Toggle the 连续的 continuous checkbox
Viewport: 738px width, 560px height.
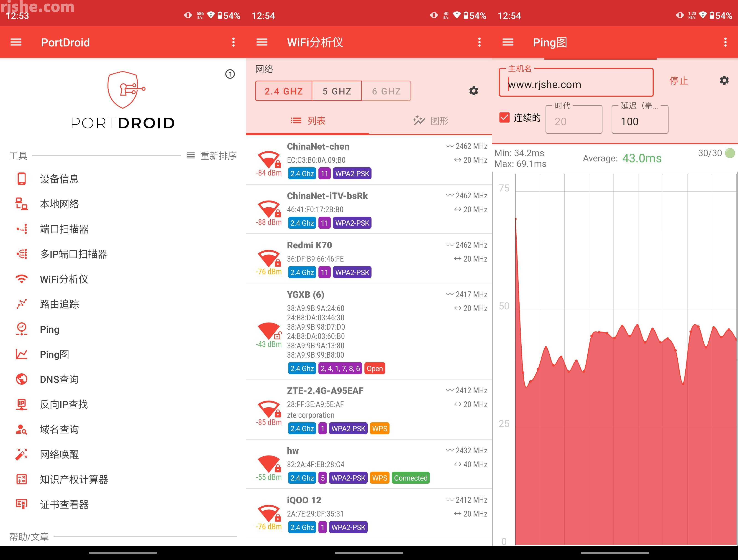[505, 117]
